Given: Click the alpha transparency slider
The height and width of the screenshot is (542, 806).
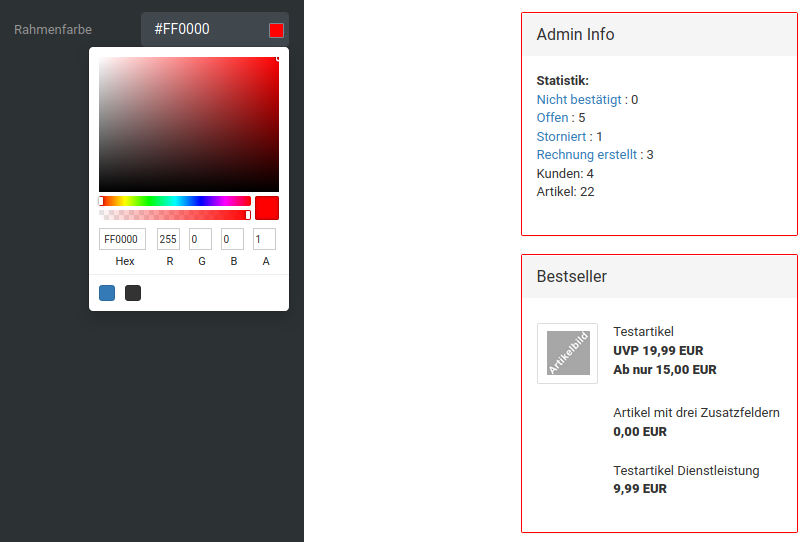Looking at the screenshot, I should coord(175,215).
